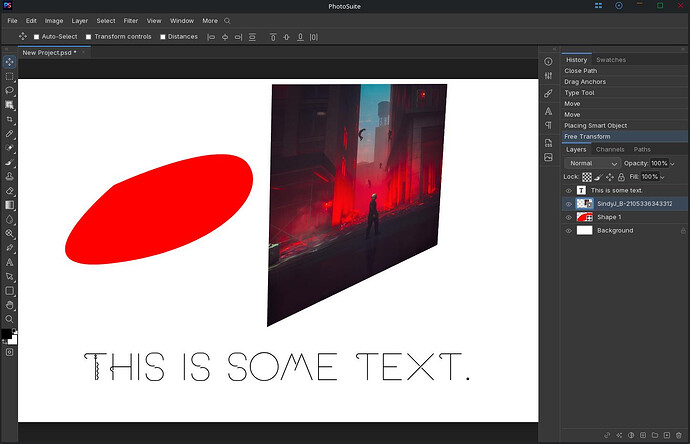Select the Eraser tool
The width and height of the screenshot is (690, 444).
(x=9, y=191)
